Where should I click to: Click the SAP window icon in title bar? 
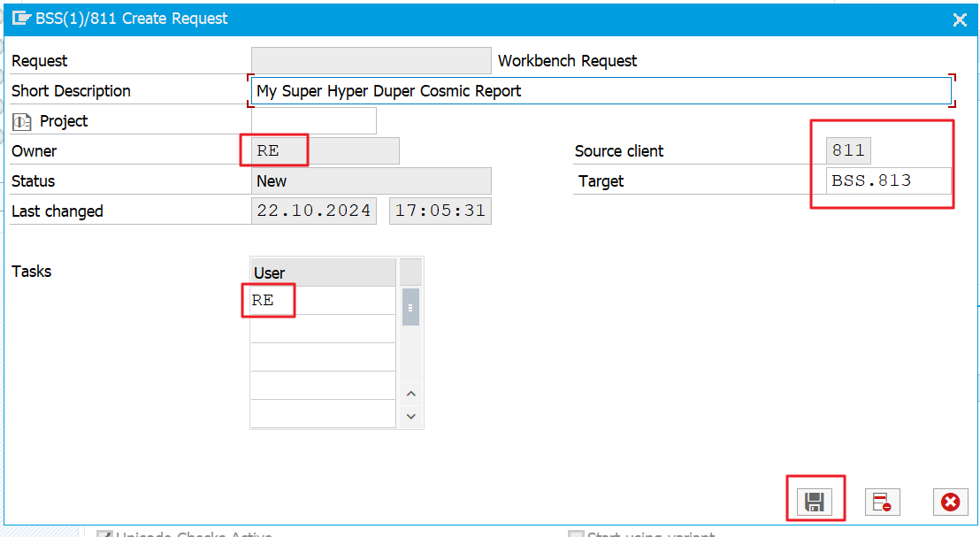[x=21, y=19]
